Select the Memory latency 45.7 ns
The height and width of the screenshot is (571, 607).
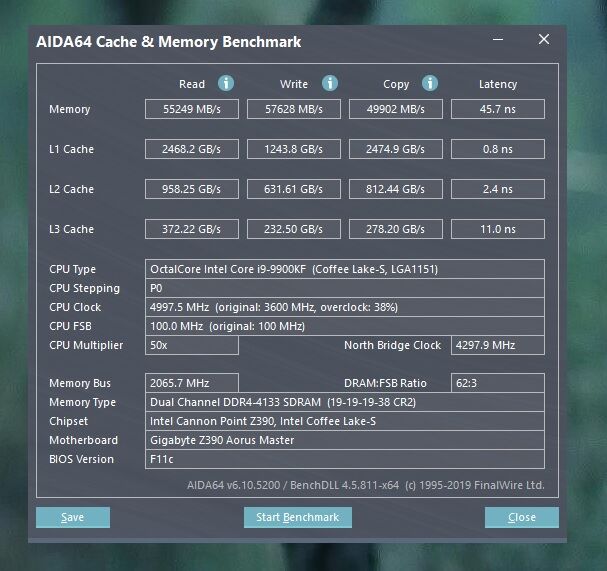coord(498,109)
